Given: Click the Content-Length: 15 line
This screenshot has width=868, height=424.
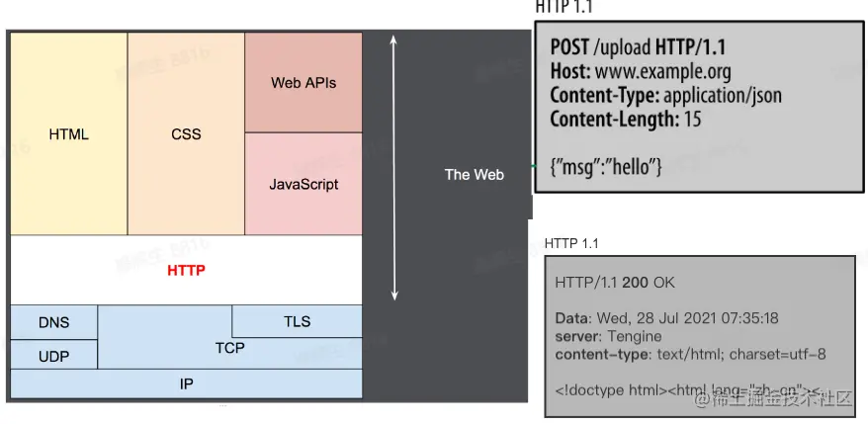Looking at the screenshot, I should pos(625,120).
